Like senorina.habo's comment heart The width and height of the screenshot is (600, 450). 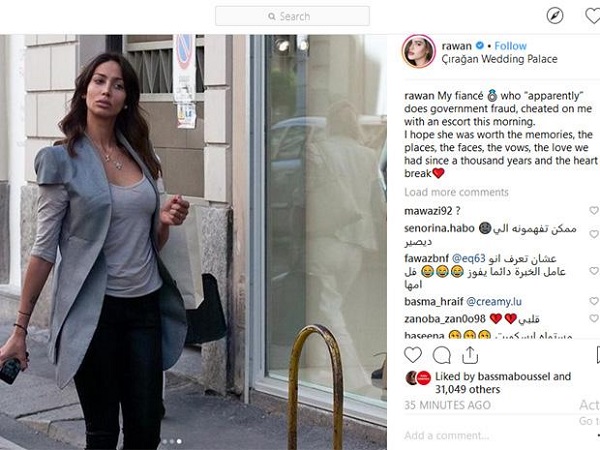[594, 234]
